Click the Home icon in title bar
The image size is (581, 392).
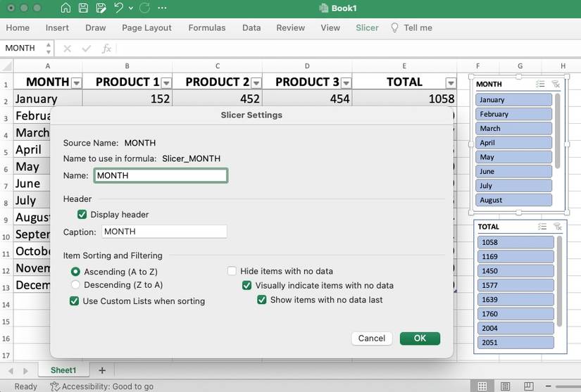tap(65, 8)
